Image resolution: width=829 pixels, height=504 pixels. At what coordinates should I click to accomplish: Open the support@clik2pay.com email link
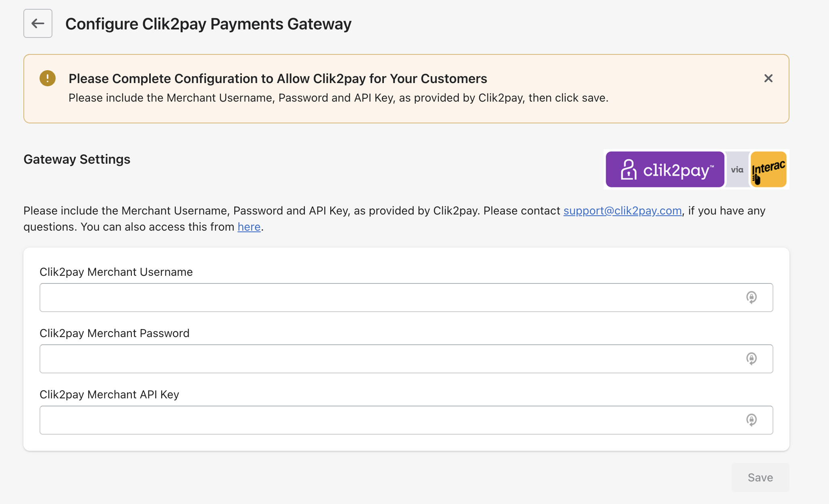tap(622, 211)
